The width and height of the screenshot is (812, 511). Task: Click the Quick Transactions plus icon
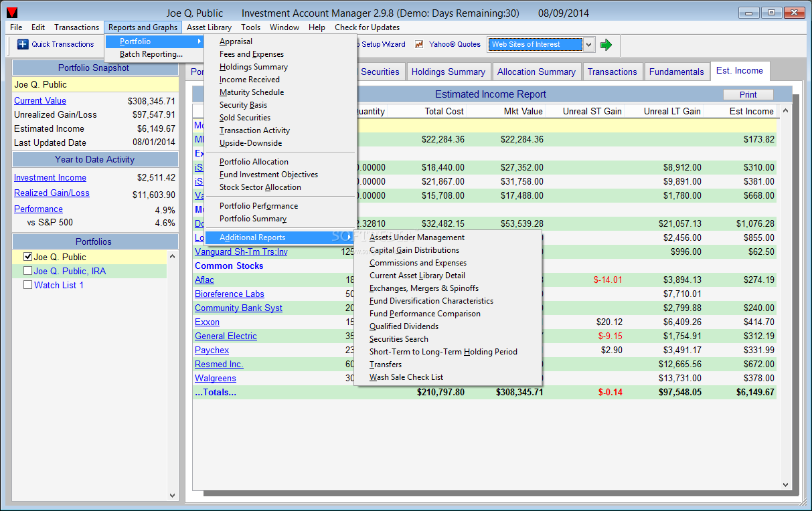pos(23,44)
